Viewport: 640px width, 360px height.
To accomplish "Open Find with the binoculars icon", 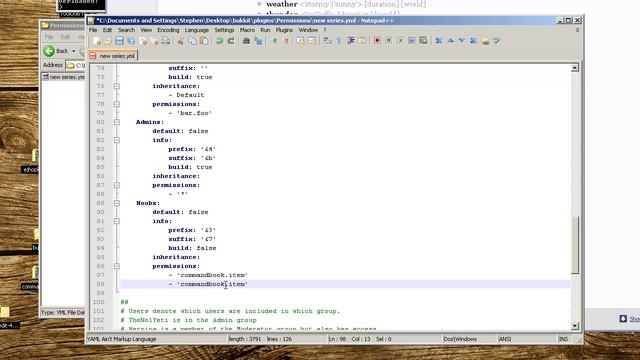I will click(x=246, y=41).
